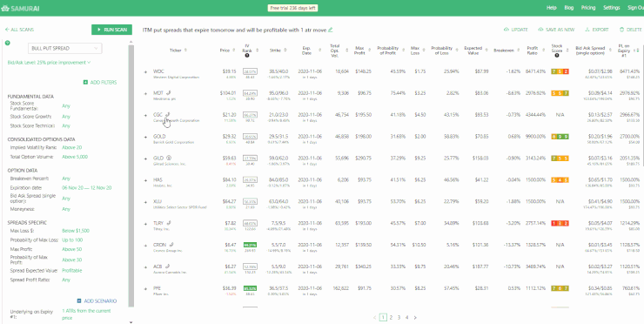Click the TLRY stock score color badges
Image resolution: width=644 pixels, height=324 pixels.
click(560, 223)
